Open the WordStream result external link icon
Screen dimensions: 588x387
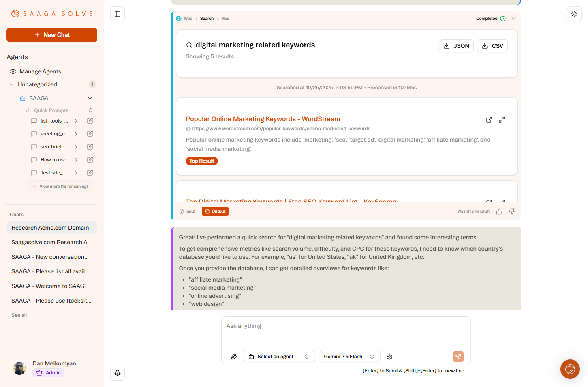[x=489, y=119]
